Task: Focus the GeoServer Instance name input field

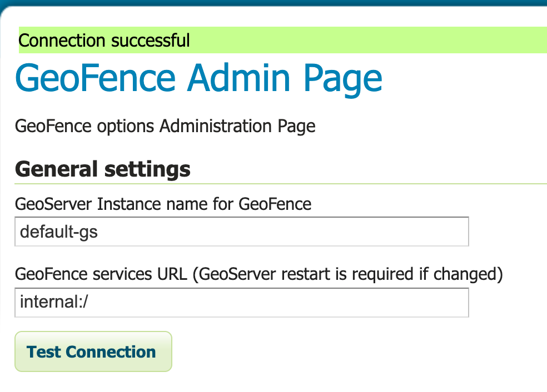Action: pos(241,232)
